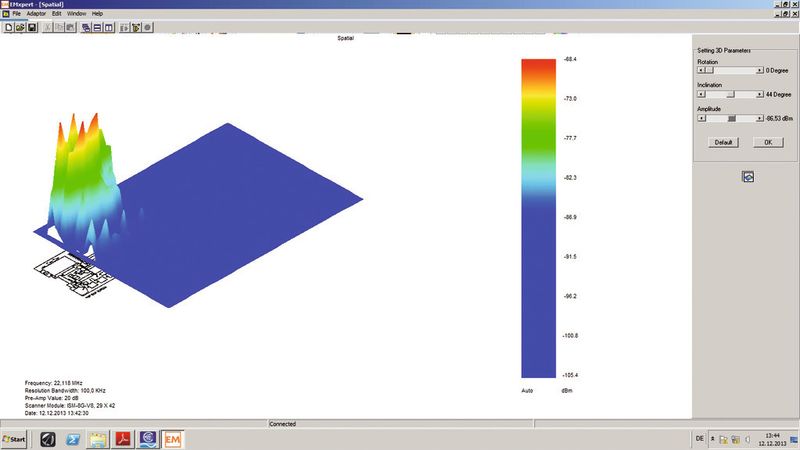Select the Cascade windows toolbar icon

86,28
